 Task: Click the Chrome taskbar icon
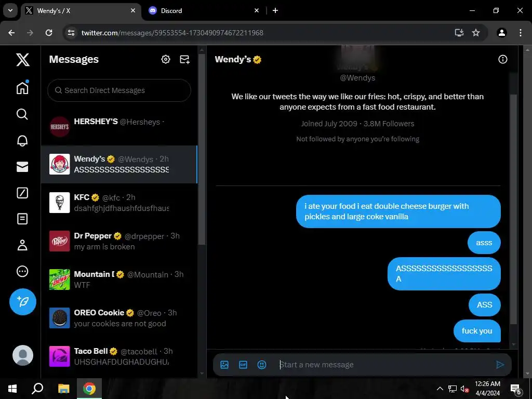(x=89, y=389)
